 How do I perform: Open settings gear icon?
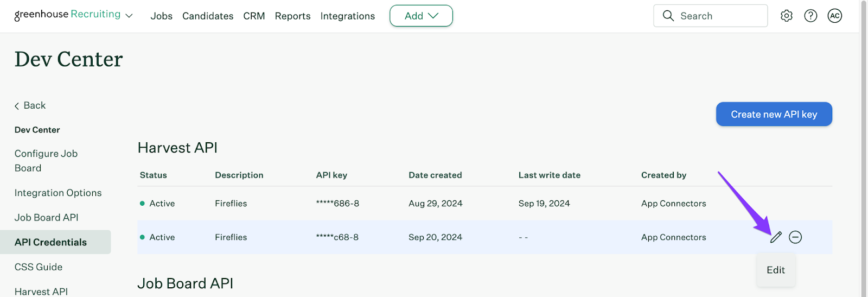787,16
